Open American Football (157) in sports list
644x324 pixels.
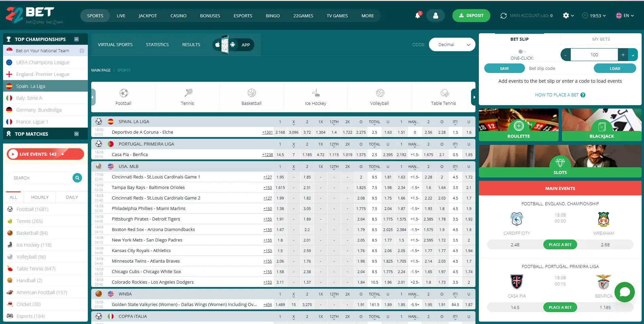coord(45,292)
